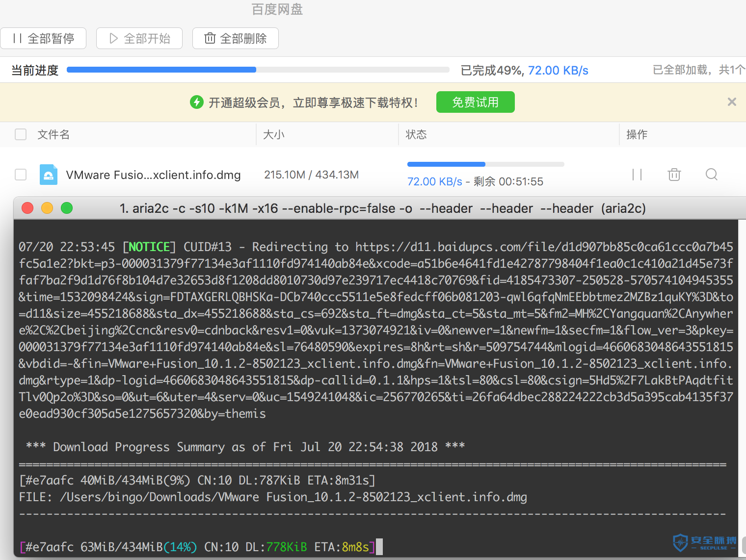Maximize the aria2c terminal with green button
746x560 pixels.
point(67,208)
